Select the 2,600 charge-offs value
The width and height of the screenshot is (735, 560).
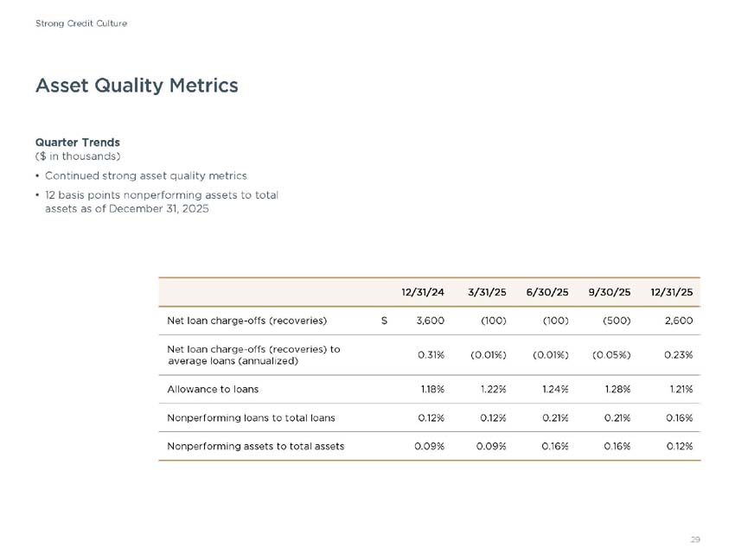click(x=679, y=321)
